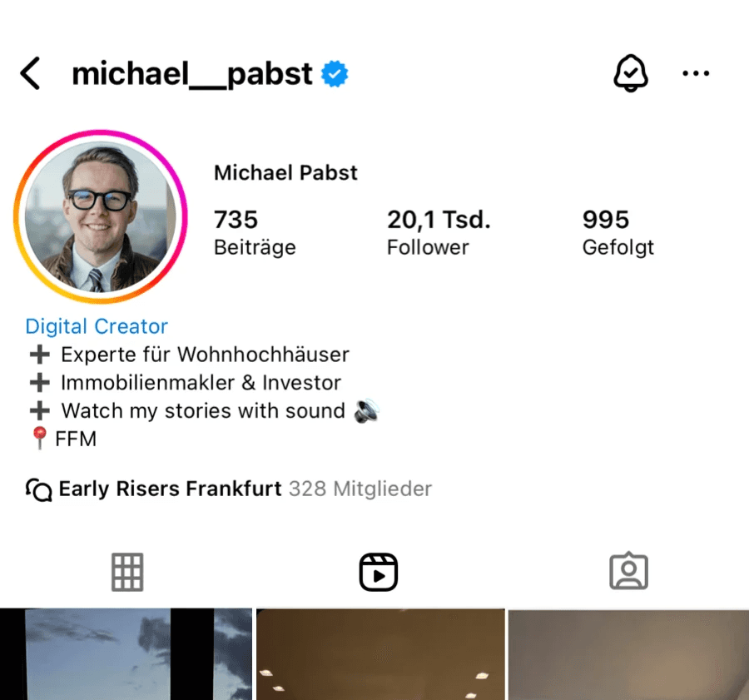Open Michael Pabst's story profile picture

[101, 216]
